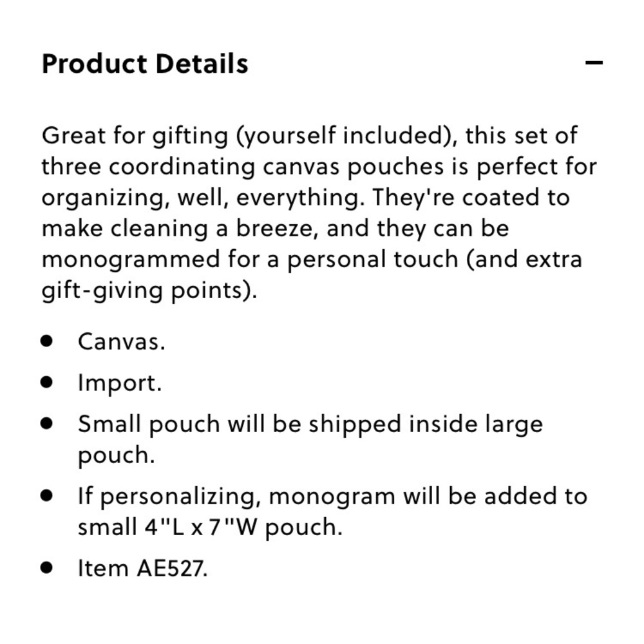
Task: Click the Great for gifting opening line
Action: pyautogui.click(x=310, y=136)
